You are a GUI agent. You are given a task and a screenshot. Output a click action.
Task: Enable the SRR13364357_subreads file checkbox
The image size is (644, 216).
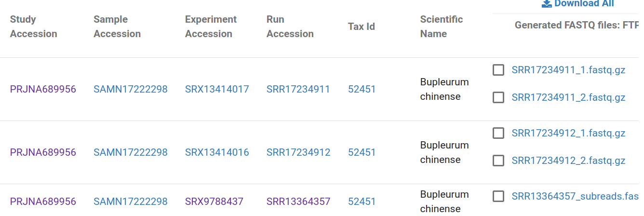pyautogui.click(x=498, y=196)
